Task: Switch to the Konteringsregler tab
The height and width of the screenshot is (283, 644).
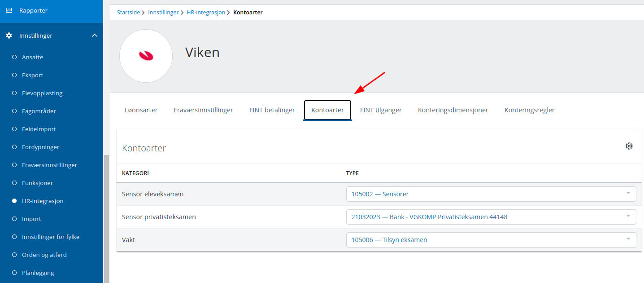Action: (x=530, y=110)
